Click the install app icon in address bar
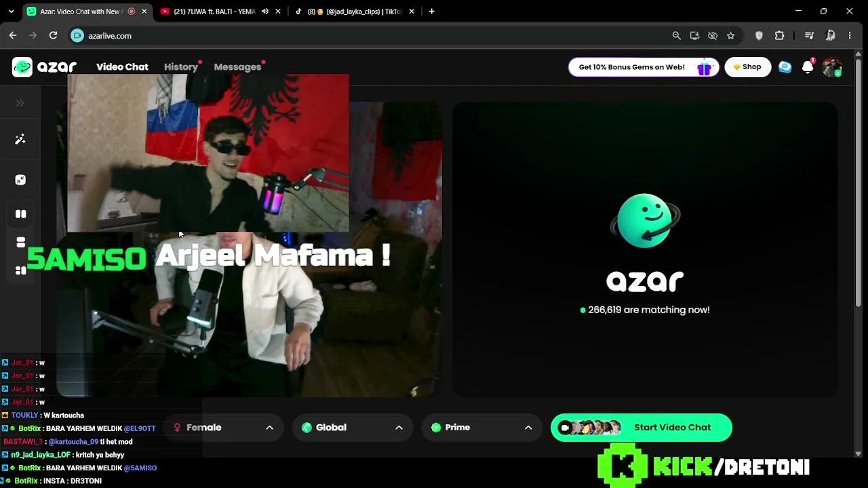The height and width of the screenshot is (488, 868). coord(694,36)
